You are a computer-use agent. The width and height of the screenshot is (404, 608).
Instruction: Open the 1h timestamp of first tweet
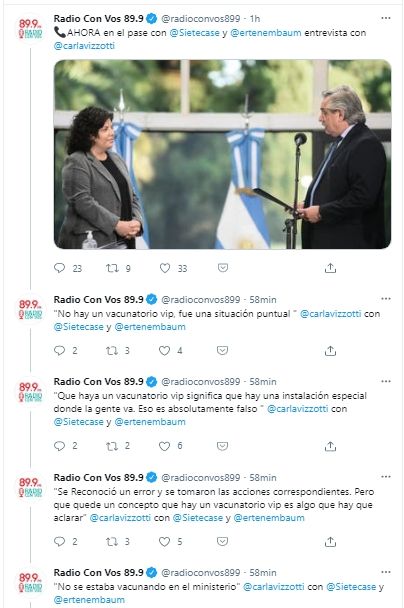(255, 18)
